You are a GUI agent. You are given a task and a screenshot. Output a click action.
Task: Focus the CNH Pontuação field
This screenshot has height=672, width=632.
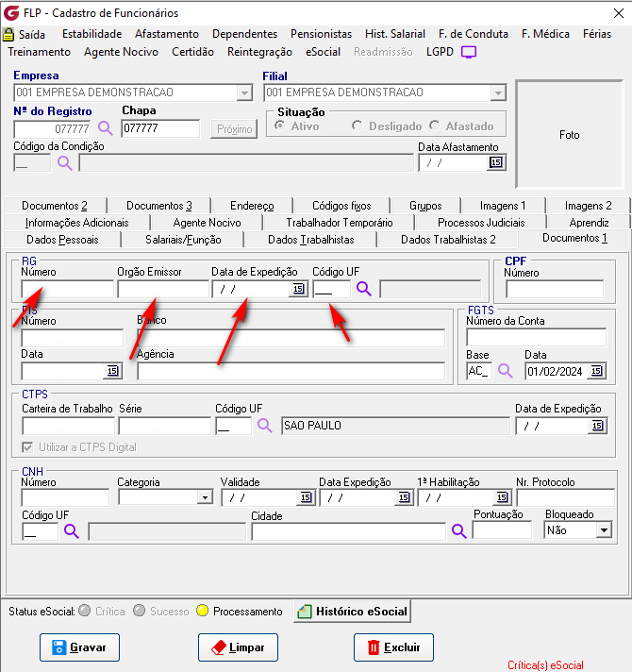(x=502, y=530)
